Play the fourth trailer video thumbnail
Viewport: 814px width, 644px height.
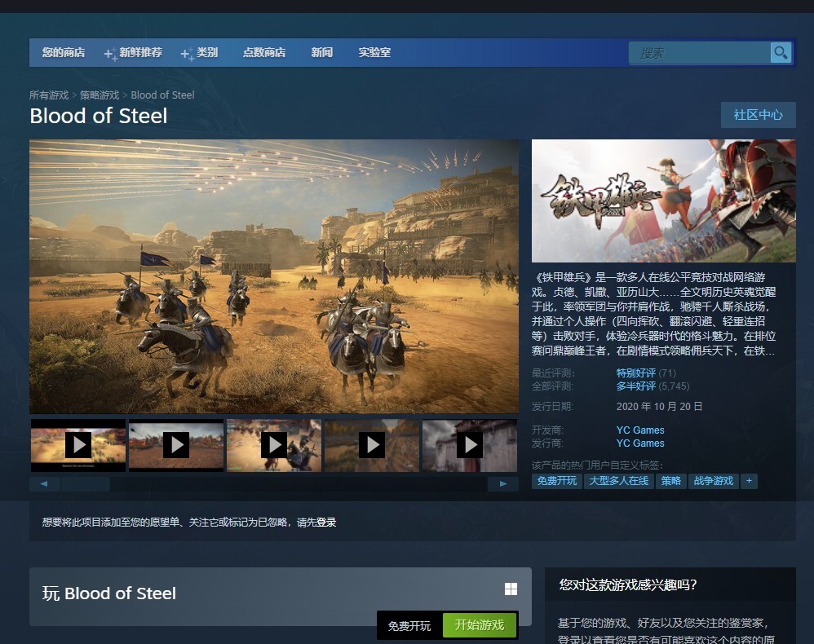[x=372, y=445]
